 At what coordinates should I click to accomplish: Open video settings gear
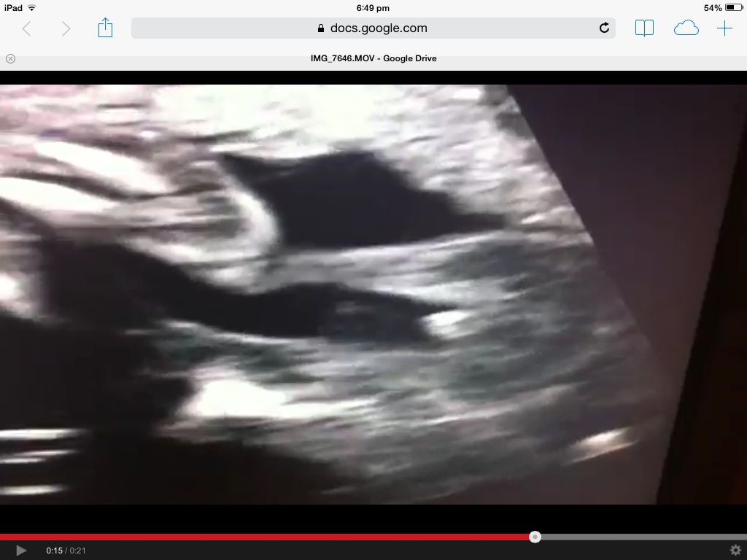(735, 550)
